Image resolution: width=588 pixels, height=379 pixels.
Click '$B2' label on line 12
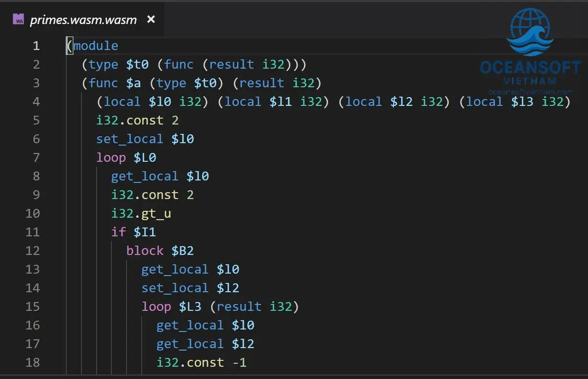(182, 251)
